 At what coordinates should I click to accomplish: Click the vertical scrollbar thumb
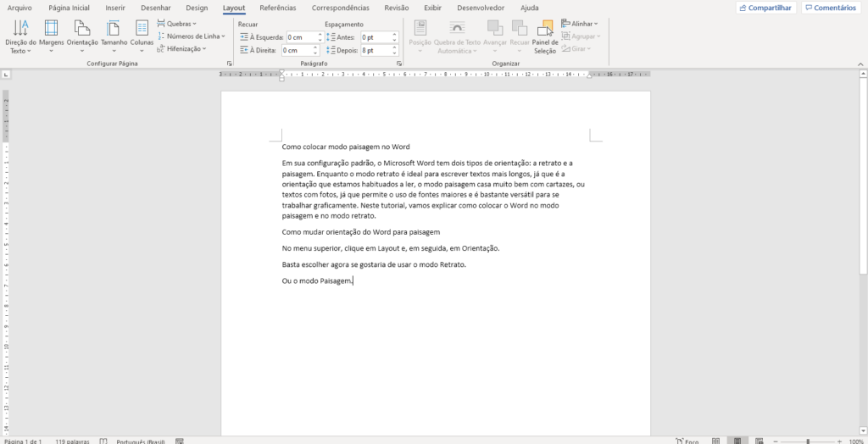(x=863, y=176)
